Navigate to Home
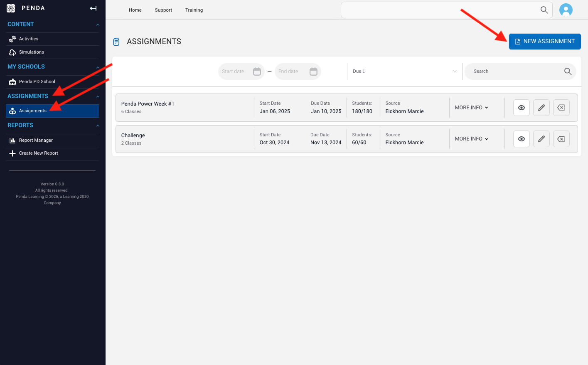 coord(135,10)
